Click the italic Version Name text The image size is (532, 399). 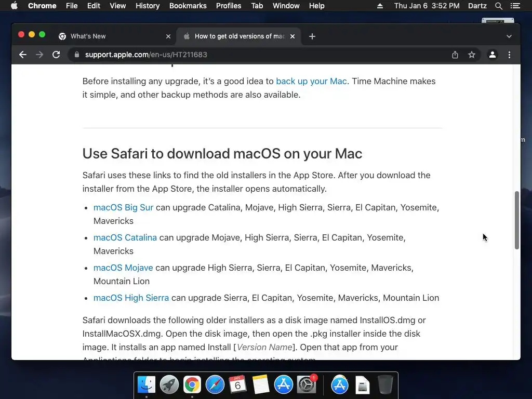264,348
